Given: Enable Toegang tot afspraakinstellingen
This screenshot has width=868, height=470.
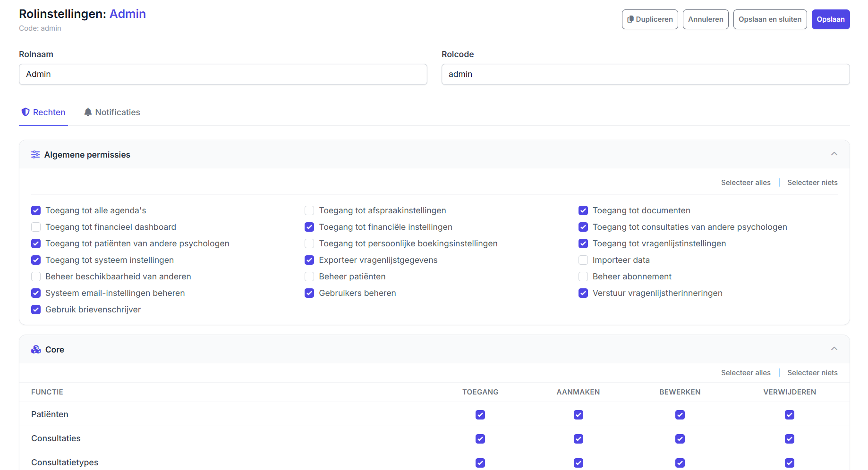Looking at the screenshot, I should coord(309,210).
